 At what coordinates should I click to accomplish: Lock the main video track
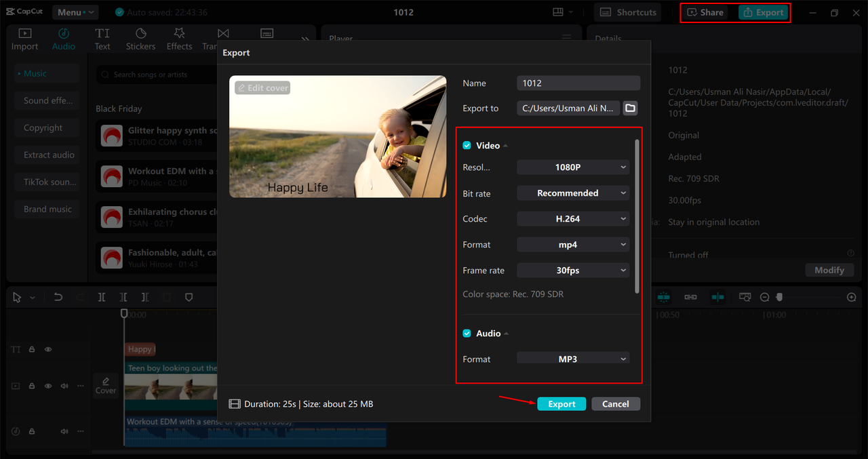pyautogui.click(x=31, y=386)
